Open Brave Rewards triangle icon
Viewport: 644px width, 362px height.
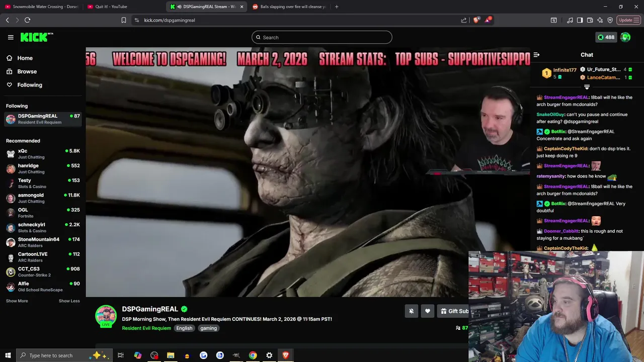pyautogui.click(x=488, y=20)
